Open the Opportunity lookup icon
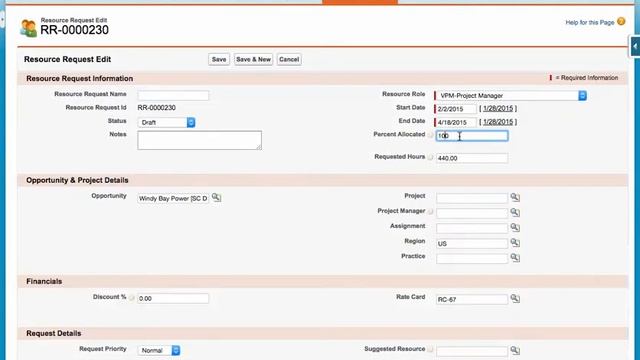This screenshot has height=360, width=640. [x=216, y=198]
